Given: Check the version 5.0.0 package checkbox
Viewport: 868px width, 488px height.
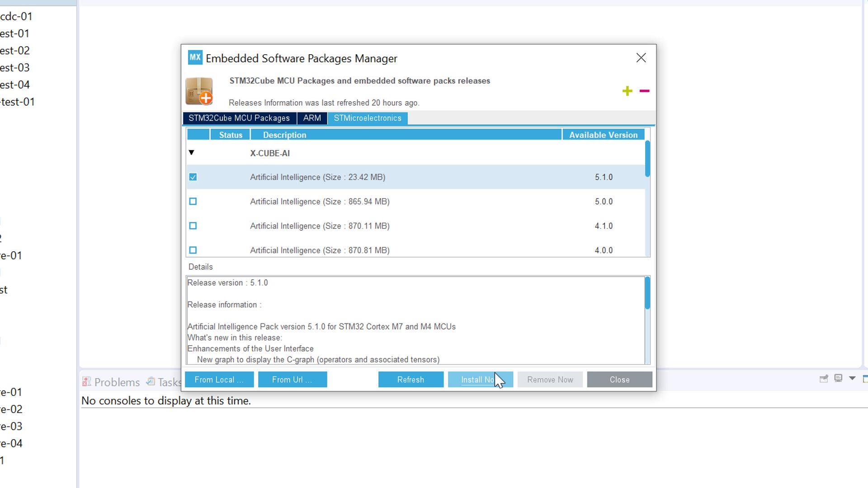Looking at the screenshot, I should pos(193,202).
